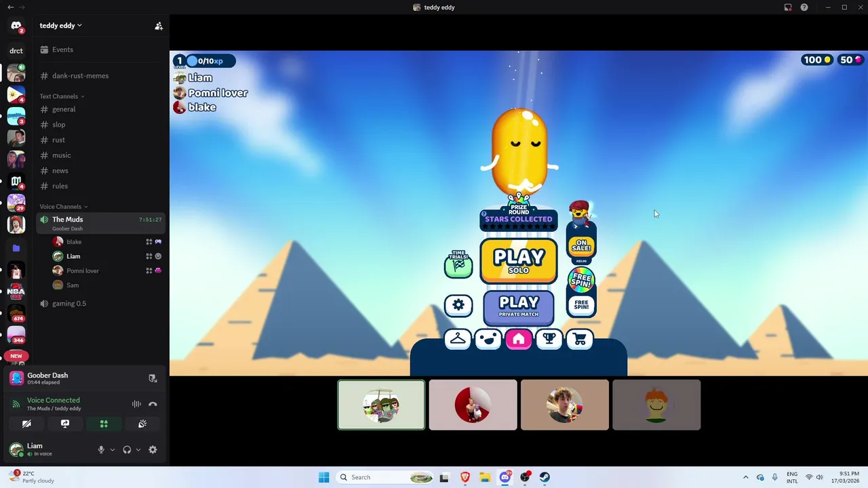868x488 pixels.
Task: Click the level 1 XP progress bar
Action: (205, 61)
